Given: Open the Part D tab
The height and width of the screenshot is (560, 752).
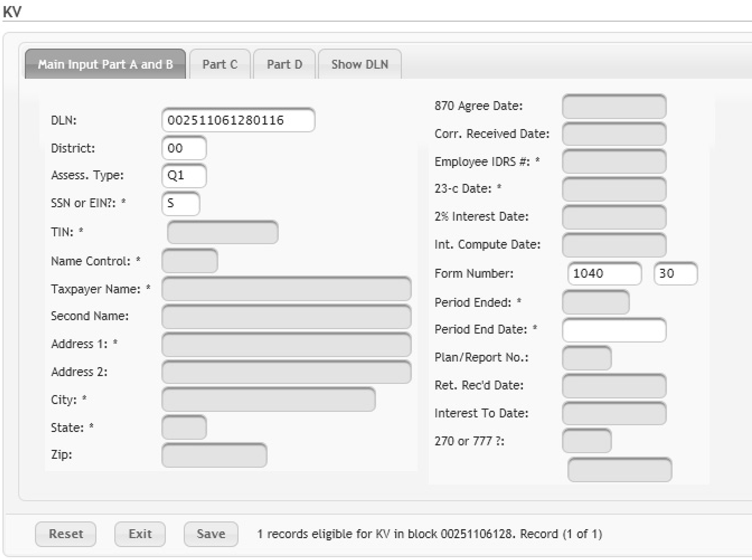Looking at the screenshot, I should pyautogui.click(x=284, y=64).
